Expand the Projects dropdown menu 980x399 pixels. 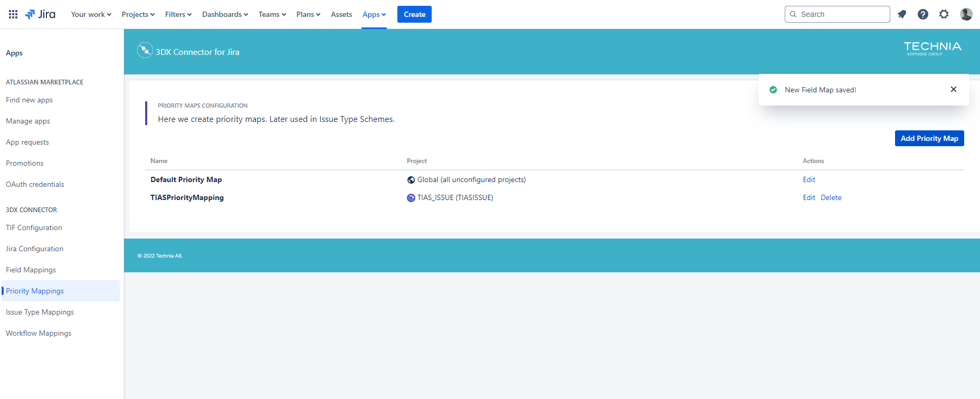tap(138, 14)
